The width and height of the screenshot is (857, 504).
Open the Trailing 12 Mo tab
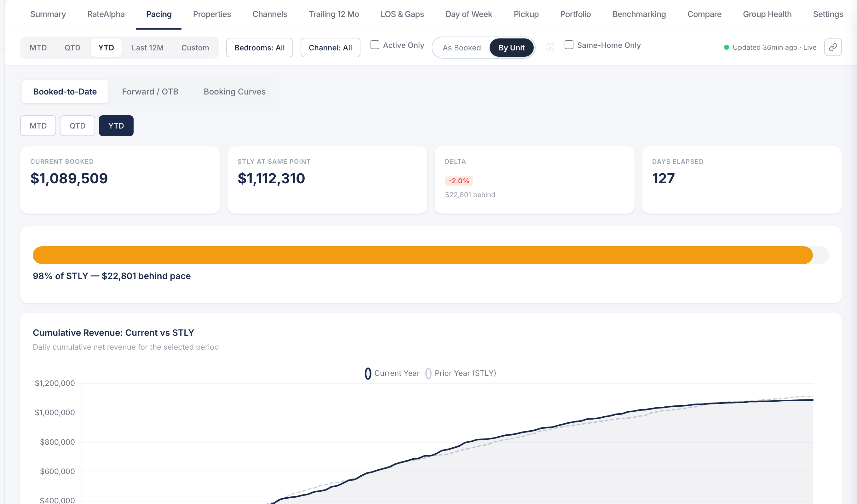coord(334,14)
